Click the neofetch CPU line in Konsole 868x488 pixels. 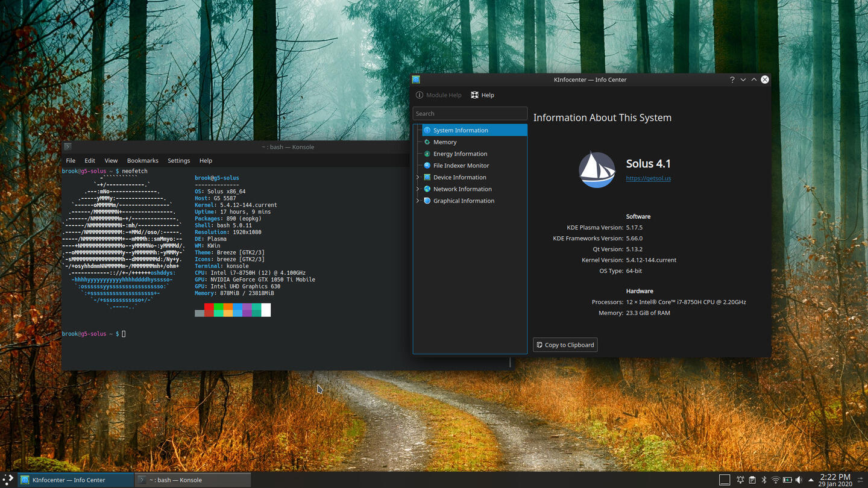click(x=250, y=273)
